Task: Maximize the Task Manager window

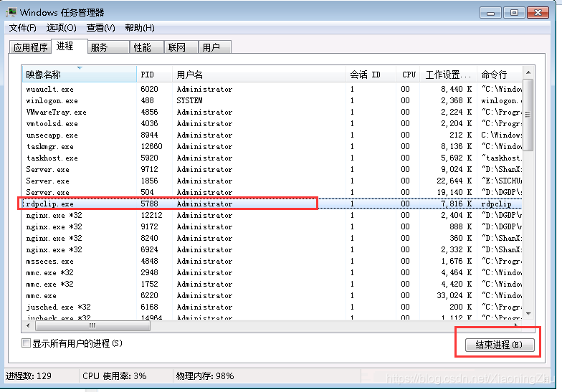Action: (x=514, y=13)
